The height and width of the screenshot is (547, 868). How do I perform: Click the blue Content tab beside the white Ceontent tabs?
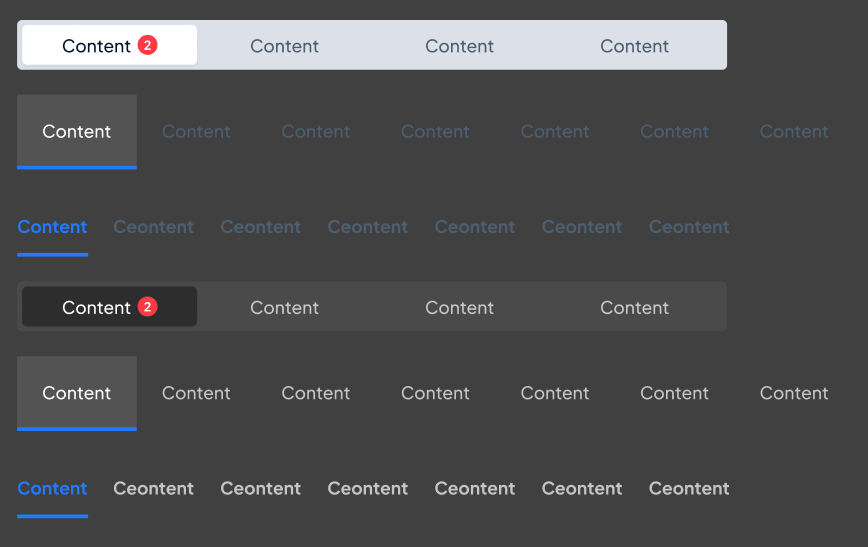(x=52, y=489)
